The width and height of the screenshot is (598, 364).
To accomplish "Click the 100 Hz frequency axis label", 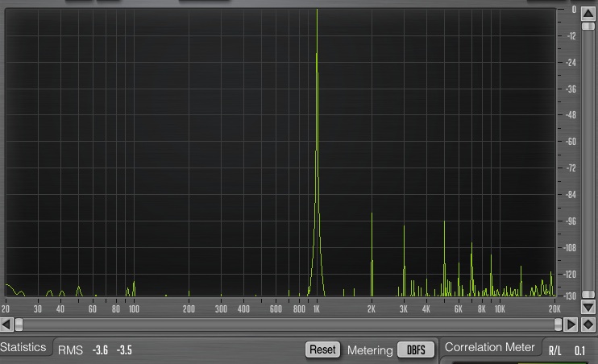I will click(134, 309).
